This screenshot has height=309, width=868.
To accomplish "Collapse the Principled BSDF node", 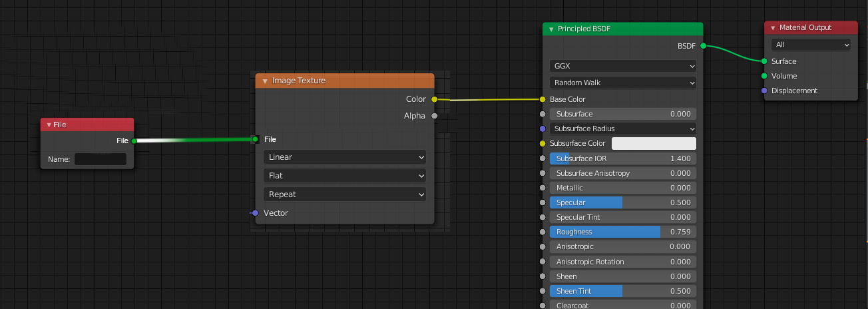I will coord(551,29).
